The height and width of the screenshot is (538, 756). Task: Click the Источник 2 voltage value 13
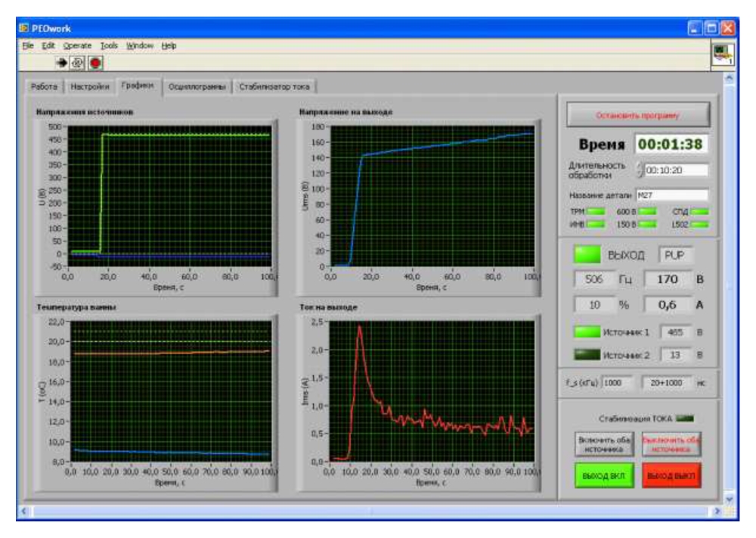(675, 355)
